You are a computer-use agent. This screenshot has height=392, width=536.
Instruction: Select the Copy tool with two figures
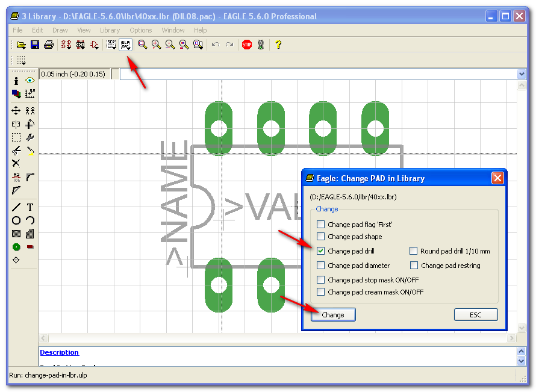30,111
